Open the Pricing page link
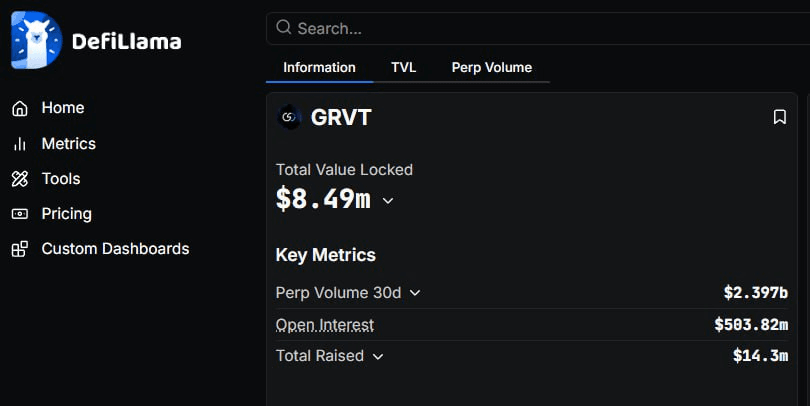The image size is (810, 406). (66, 214)
